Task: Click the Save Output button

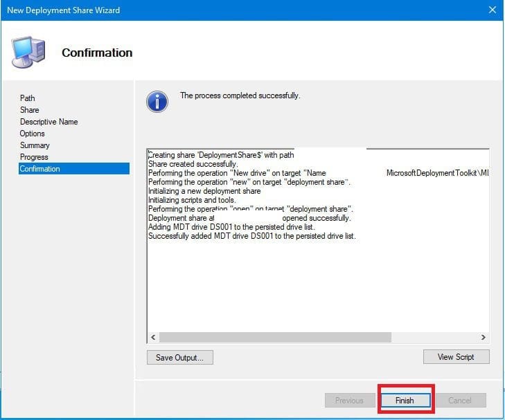Action: 179,357
